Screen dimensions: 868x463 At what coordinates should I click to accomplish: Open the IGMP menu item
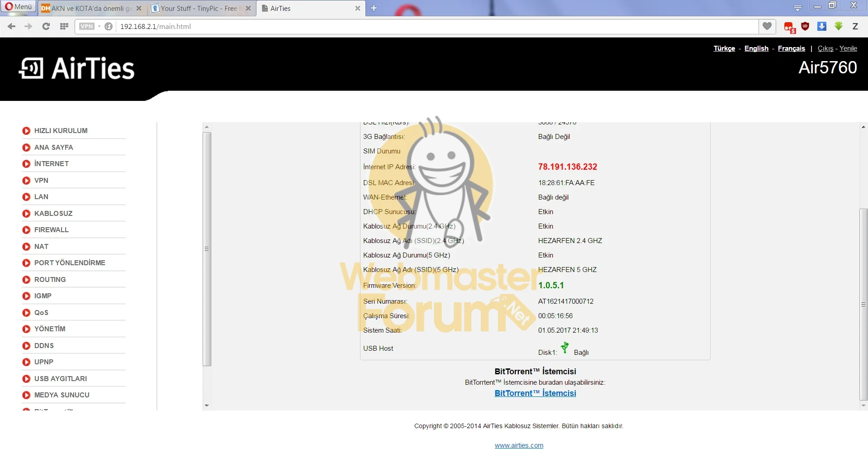[x=43, y=296]
